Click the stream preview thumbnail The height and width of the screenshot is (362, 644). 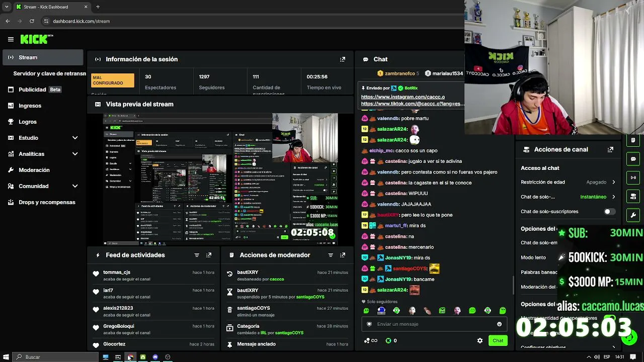pos(221,178)
